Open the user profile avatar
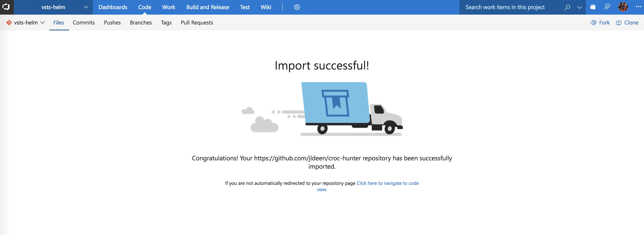 coord(623,7)
